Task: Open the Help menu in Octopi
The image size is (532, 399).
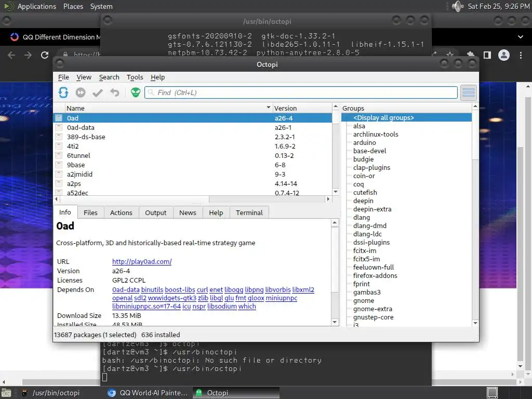Action: pos(158,77)
